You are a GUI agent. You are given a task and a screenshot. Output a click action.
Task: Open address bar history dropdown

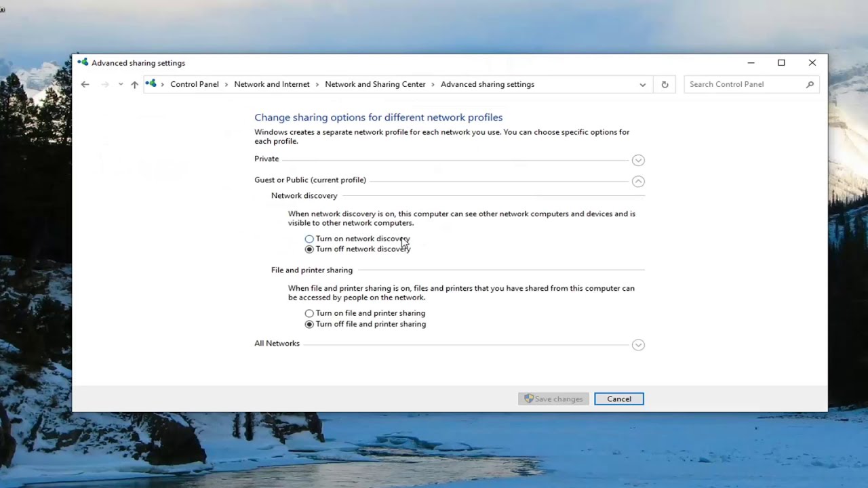tap(642, 84)
